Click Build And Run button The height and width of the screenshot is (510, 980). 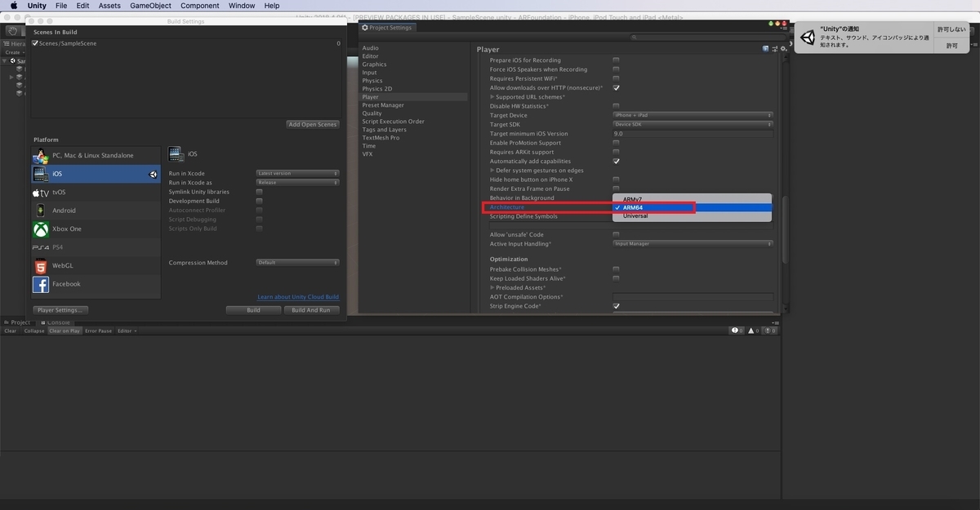(311, 310)
